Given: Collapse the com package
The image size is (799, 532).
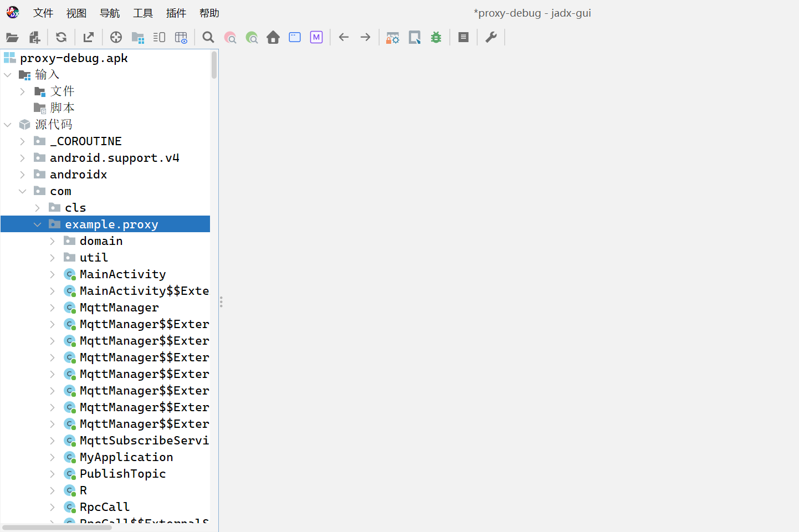Looking at the screenshot, I should 23,191.
